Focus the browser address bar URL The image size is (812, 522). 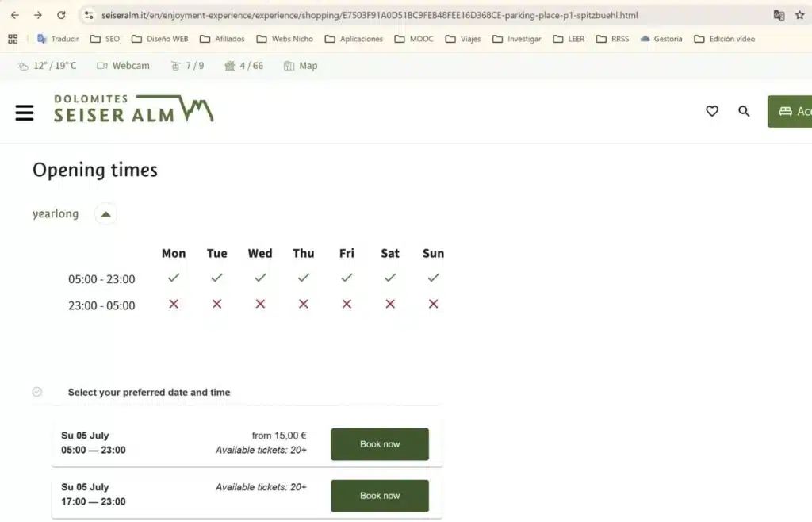point(370,15)
